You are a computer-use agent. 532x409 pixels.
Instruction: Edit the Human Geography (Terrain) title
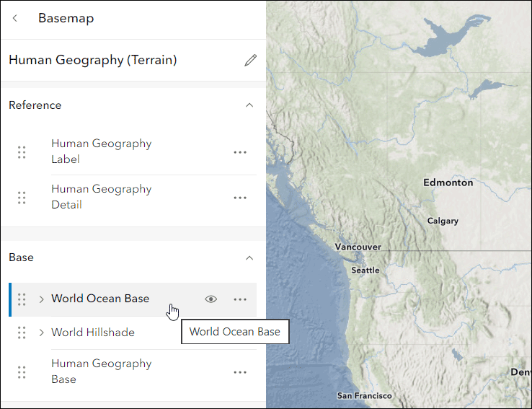250,61
